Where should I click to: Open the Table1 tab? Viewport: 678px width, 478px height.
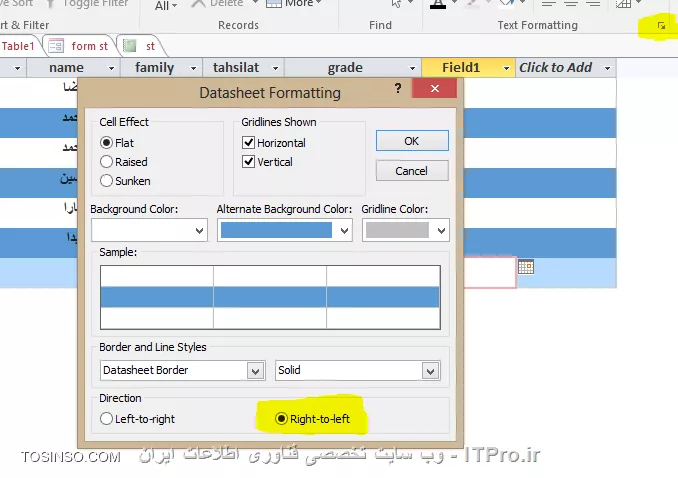pyautogui.click(x=18, y=46)
